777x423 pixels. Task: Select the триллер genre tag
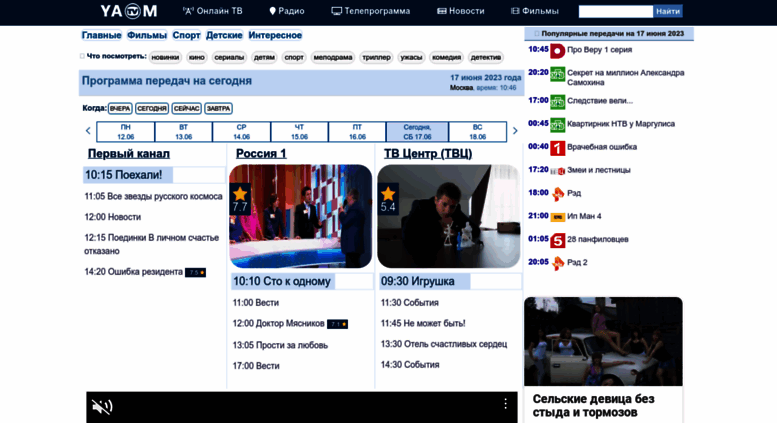point(376,57)
